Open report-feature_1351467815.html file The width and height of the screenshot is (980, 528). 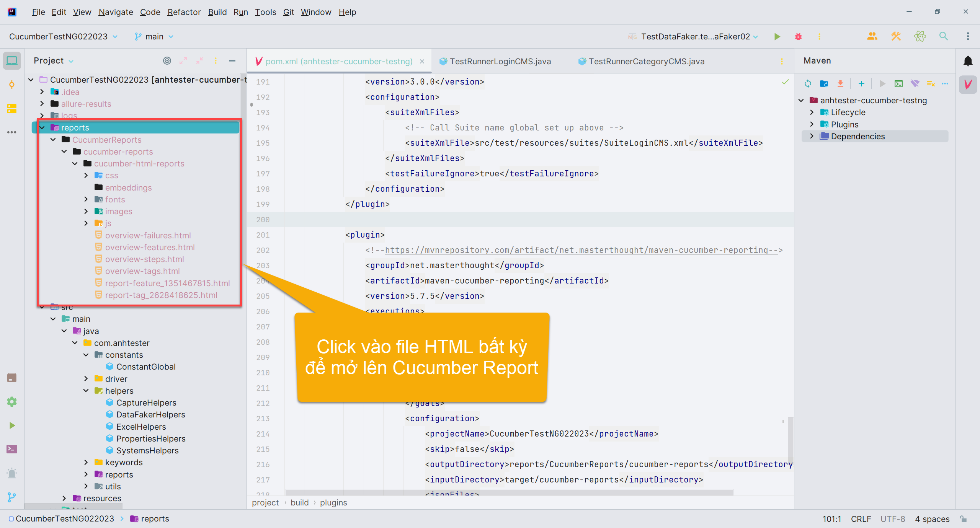(x=167, y=283)
